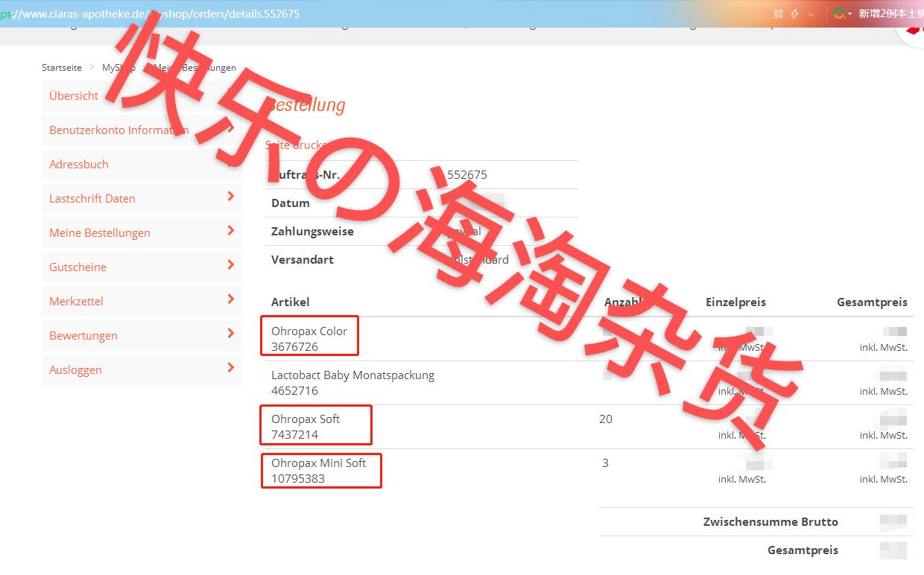Click the Artikel column header
This screenshot has width=924, height=575.
tap(291, 302)
